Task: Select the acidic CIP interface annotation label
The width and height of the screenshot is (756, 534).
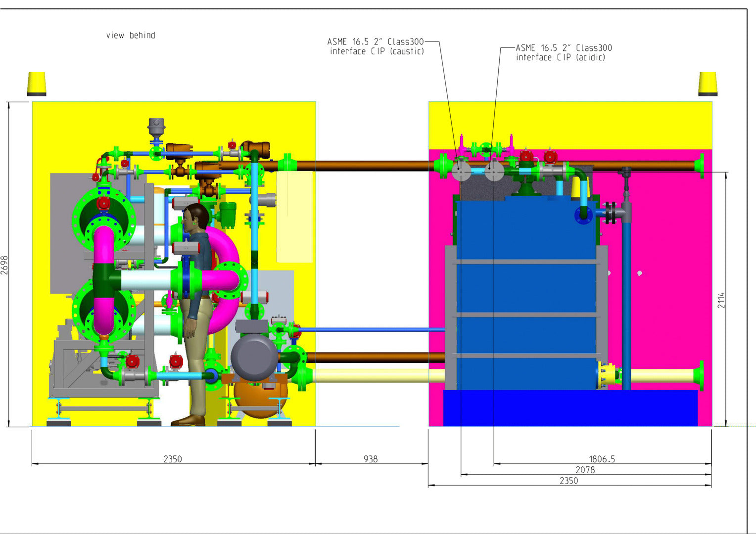Action: coord(564,52)
